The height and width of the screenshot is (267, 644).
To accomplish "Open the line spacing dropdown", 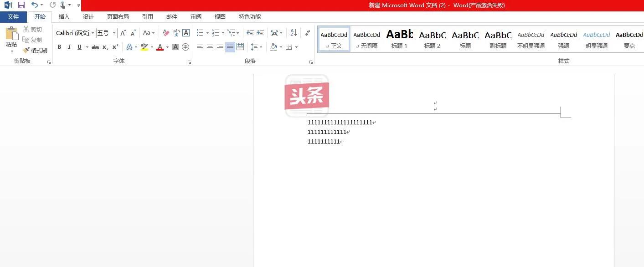I will click(x=257, y=47).
